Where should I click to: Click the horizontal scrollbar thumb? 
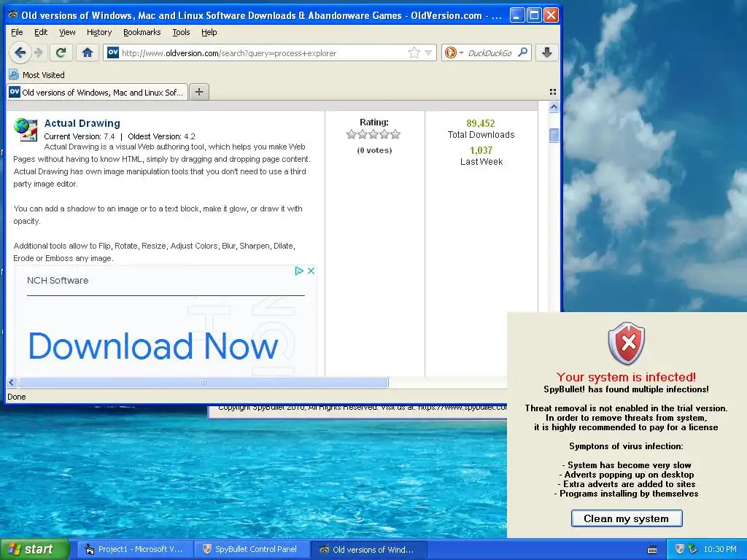click(204, 382)
